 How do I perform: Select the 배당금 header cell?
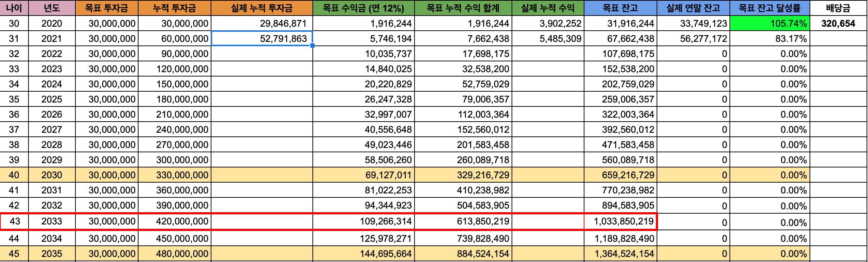click(x=838, y=8)
